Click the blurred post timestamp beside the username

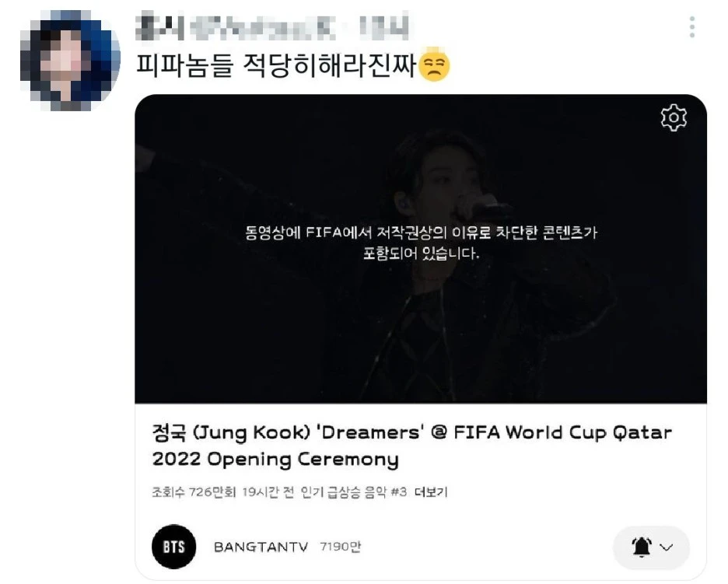pos(385,27)
